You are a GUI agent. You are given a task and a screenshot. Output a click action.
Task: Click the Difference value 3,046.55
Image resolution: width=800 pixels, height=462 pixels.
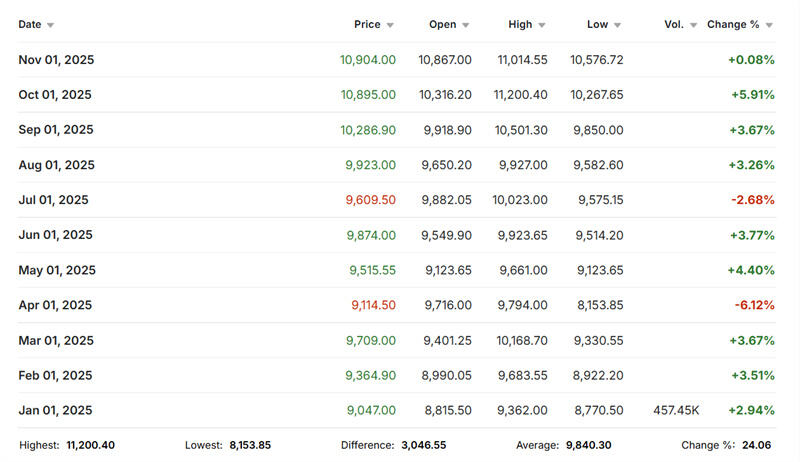click(x=423, y=444)
